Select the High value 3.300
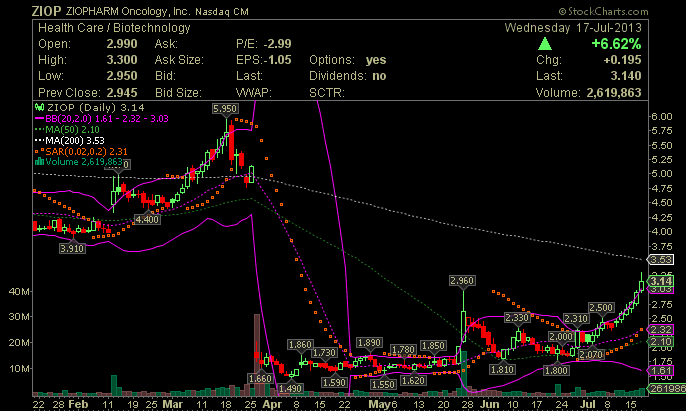The height and width of the screenshot is (411, 686). coord(122,60)
